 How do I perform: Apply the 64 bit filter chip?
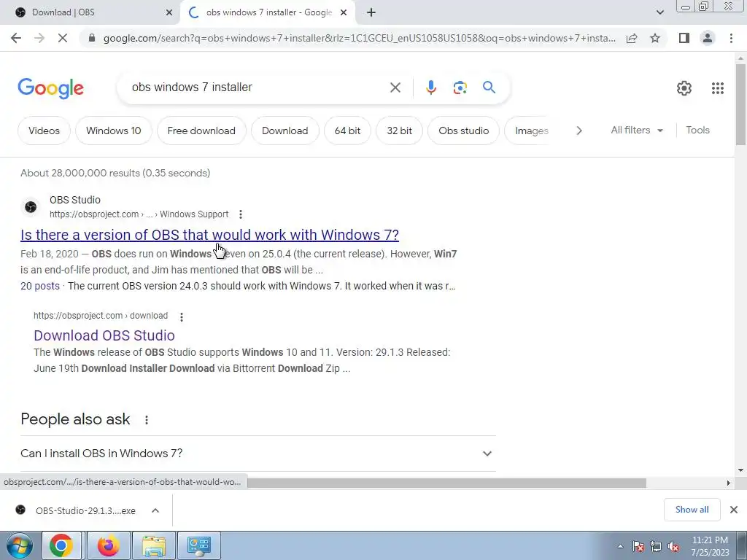coord(347,131)
